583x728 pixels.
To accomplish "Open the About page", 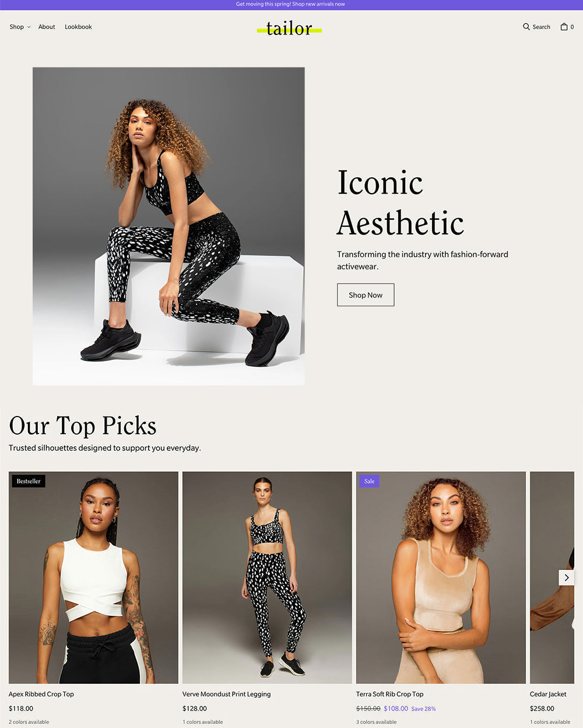I will pos(47,27).
